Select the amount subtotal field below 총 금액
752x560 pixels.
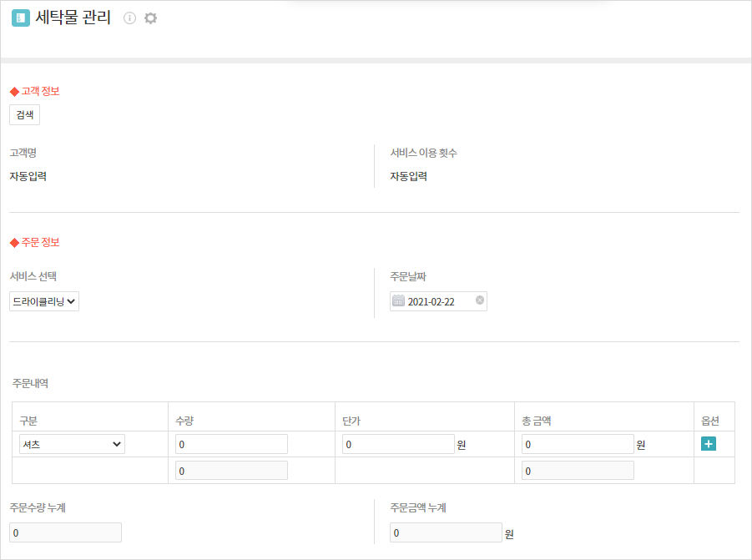(578, 471)
